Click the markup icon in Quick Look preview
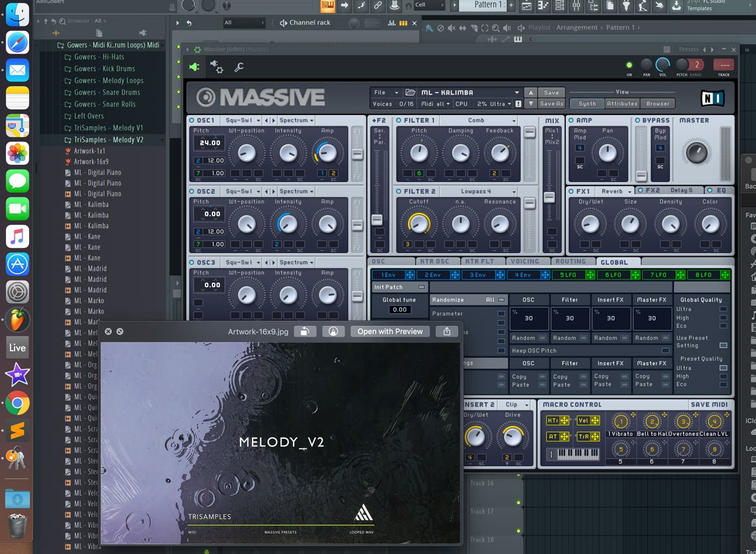The image size is (756, 554). (x=333, y=331)
